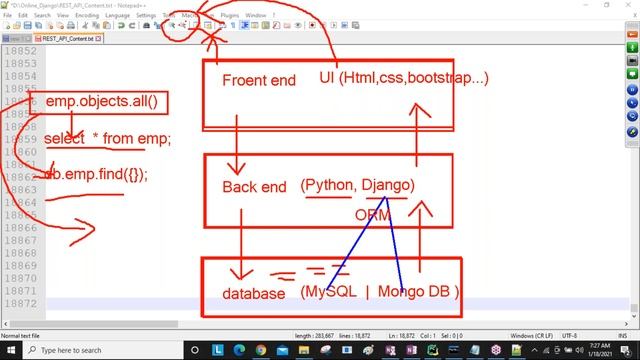Open the Windows Start menu
Image resolution: width=640 pixels, height=360 pixels.
pyautogui.click(x=11, y=350)
